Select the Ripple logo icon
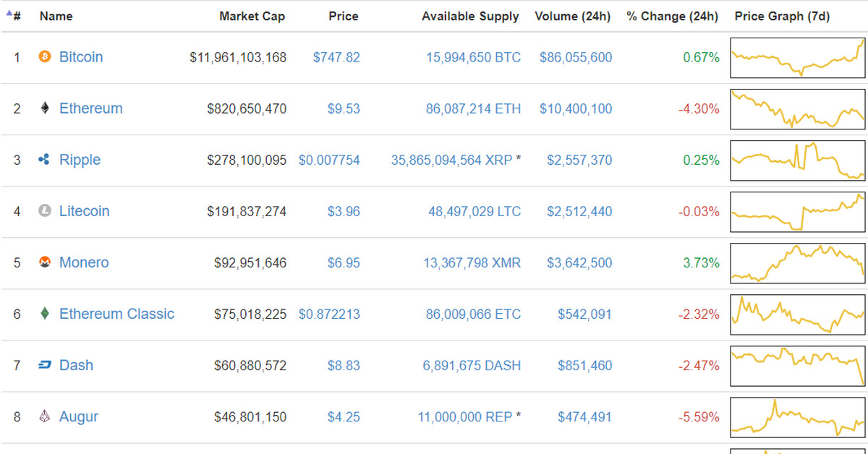 (x=45, y=160)
